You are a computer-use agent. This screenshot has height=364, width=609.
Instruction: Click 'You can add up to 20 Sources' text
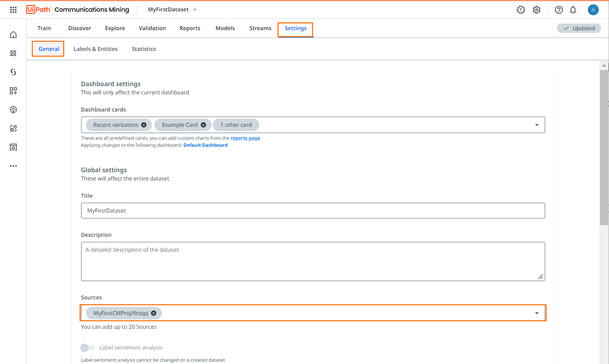(119, 327)
